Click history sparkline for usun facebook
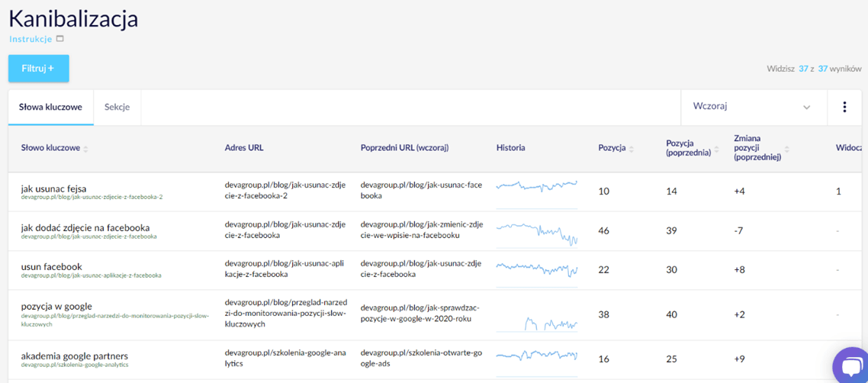Viewport: 868px width, 383px height. 536,269
